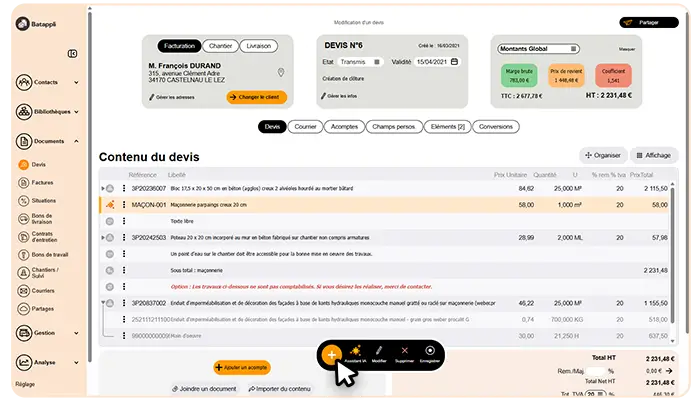700x400 pixels.
Task: Open the Validité calendar icon
Action: point(454,62)
